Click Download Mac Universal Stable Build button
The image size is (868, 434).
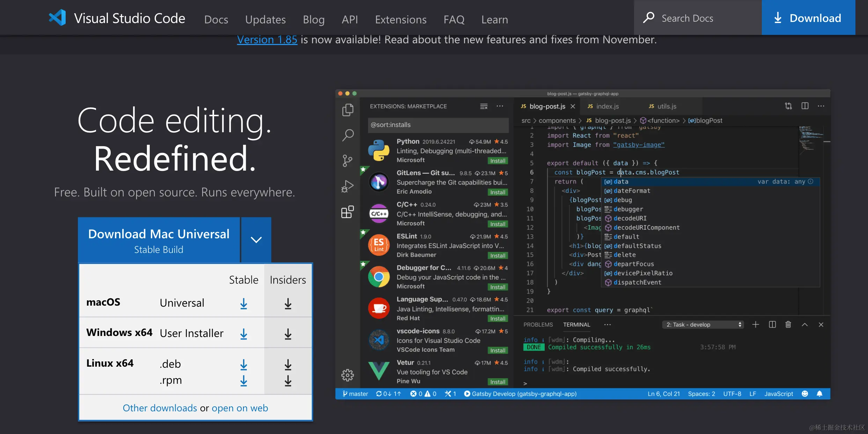click(x=159, y=240)
